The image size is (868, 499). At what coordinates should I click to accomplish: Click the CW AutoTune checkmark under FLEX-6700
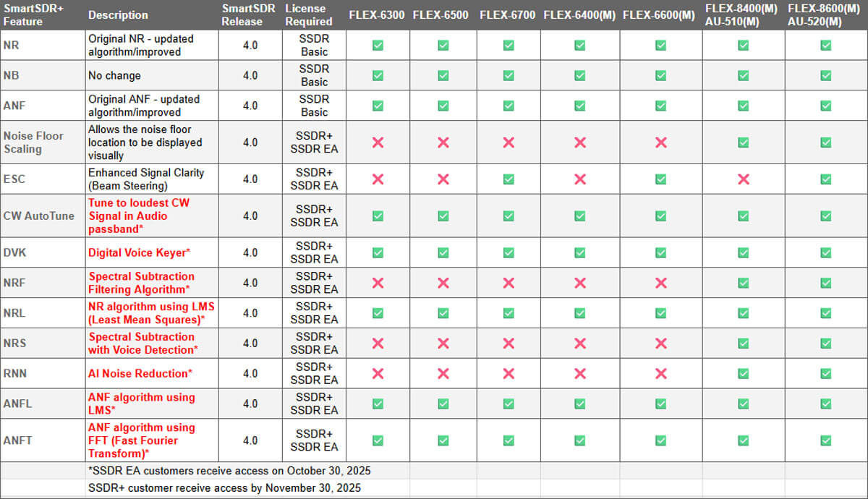509,216
